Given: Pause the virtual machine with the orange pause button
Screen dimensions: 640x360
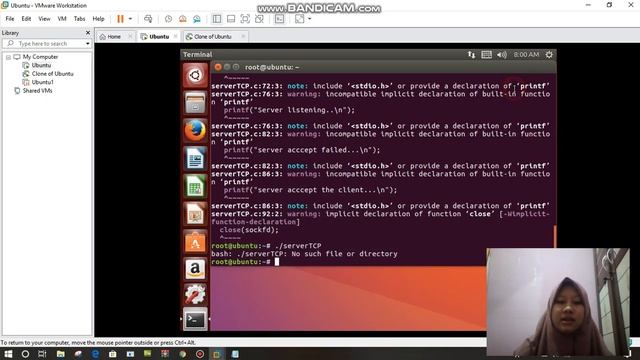Looking at the screenshot, I should pyautogui.click(x=120, y=19).
